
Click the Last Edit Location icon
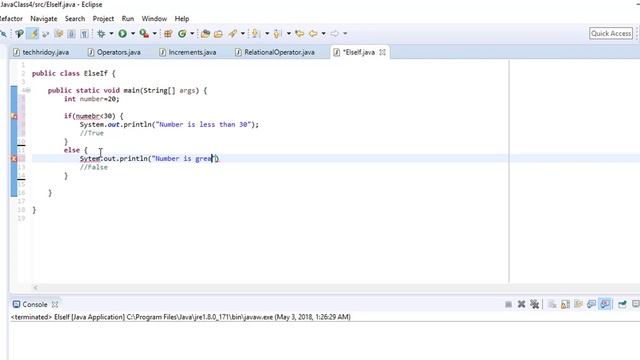pyautogui.click(x=300, y=33)
